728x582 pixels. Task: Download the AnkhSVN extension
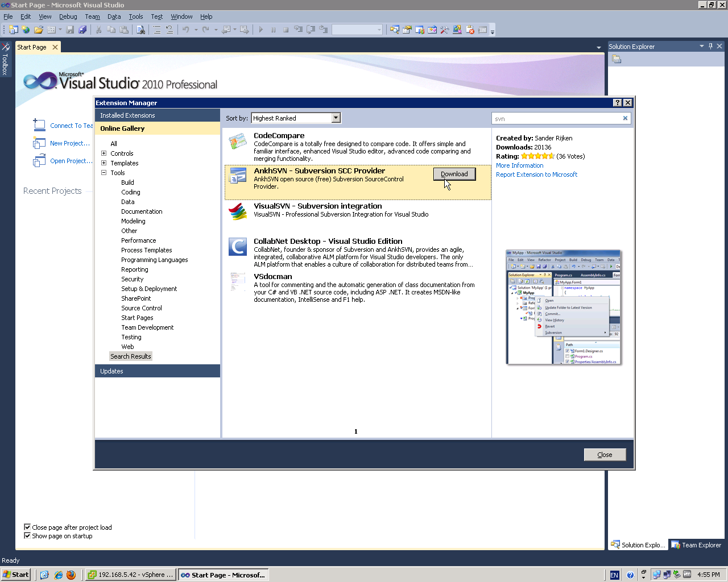tap(454, 174)
